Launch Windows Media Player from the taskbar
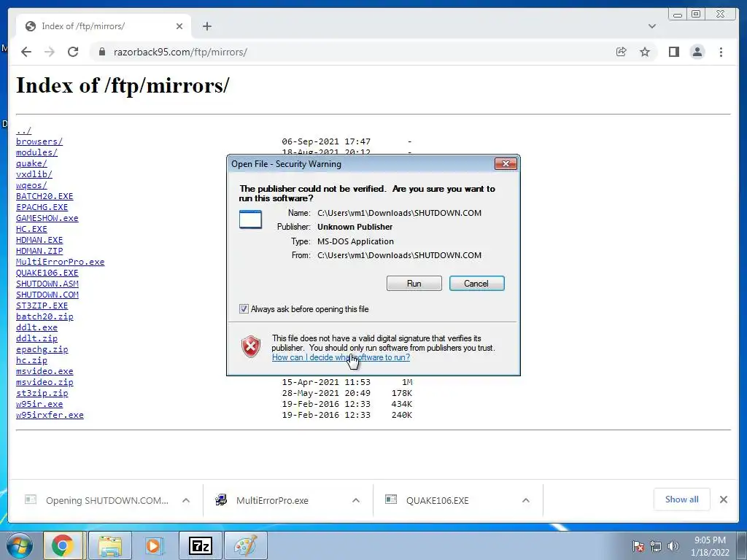 click(153, 545)
